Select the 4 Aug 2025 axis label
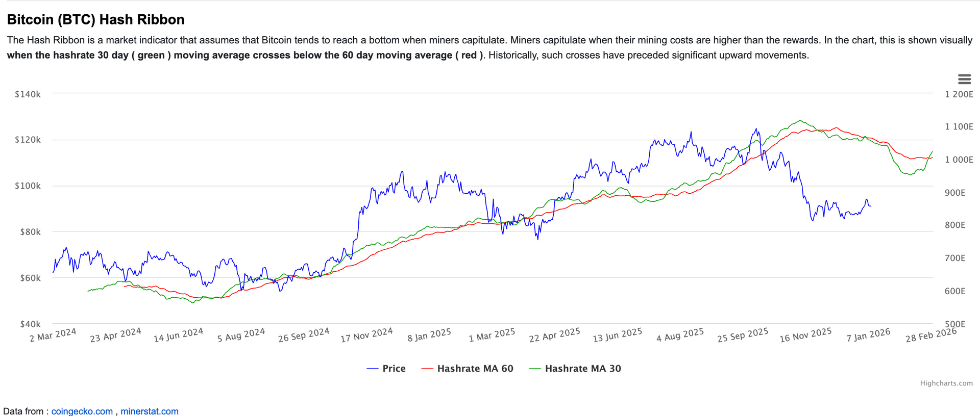The width and height of the screenshot is (980, 416). click(680, 335)
